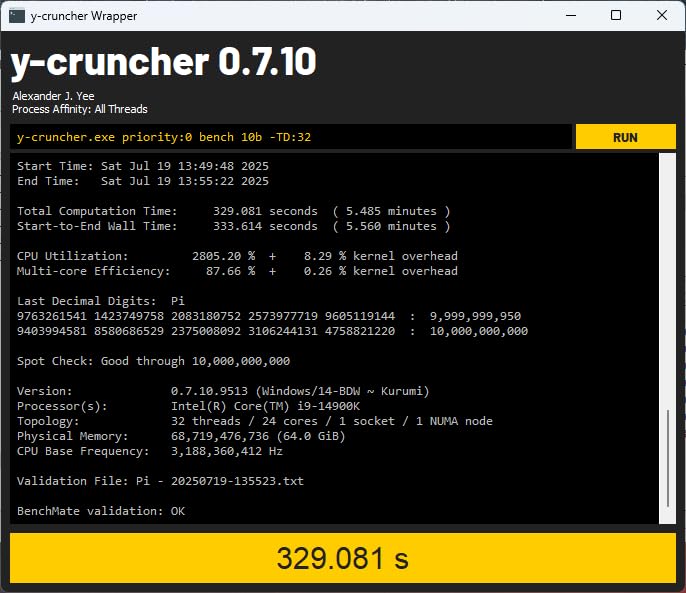This screenshot has width=686, height=593.
Task: Click the 'CPU Utilization: 2805.20 %' line
Action: (237, 256)
